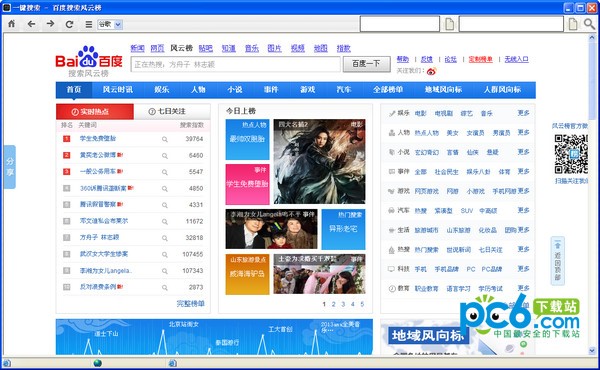Open the red 定制榜单 link
The image size is (600, 370).
pyautogui.click(x=481, y=59)
